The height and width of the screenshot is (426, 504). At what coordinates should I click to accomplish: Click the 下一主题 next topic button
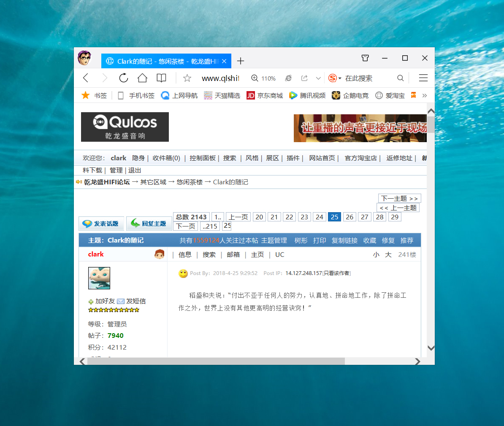point(399,198)
